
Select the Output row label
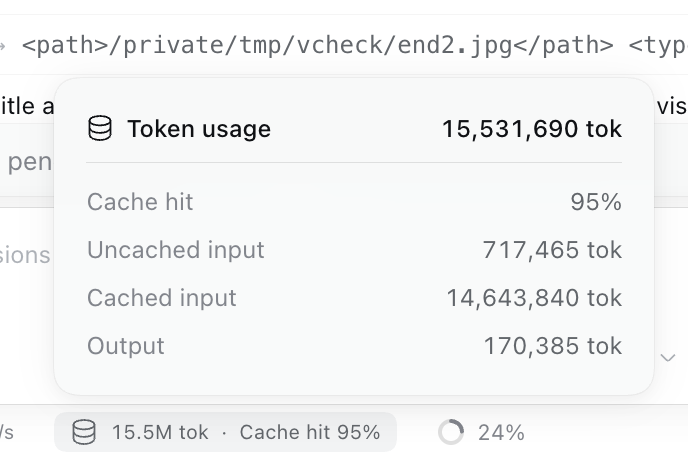point(126,346)
